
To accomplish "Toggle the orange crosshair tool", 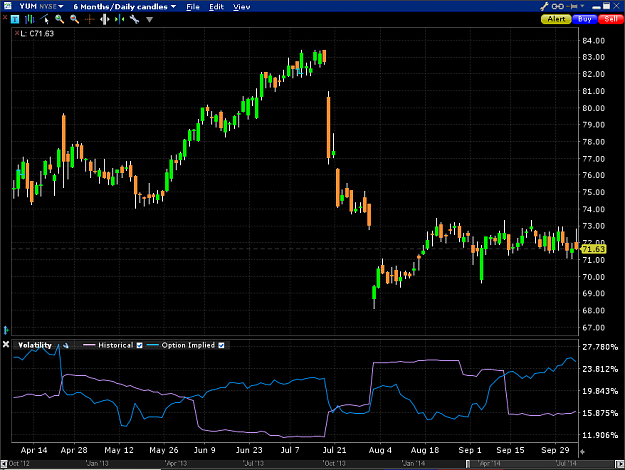I will (89, 19).
